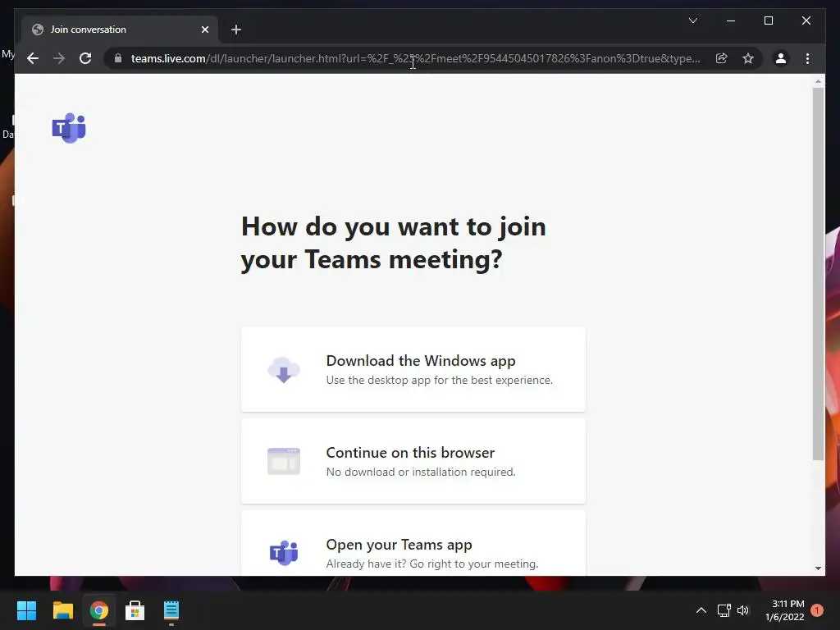
Task: Open the Windows Start menu
Action: [x=26, y=610]
